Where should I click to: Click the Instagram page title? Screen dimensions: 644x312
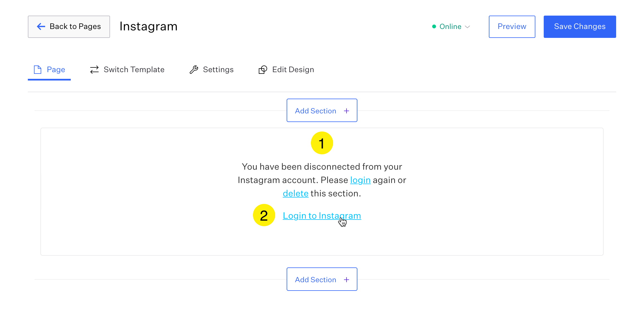(148, 26)
